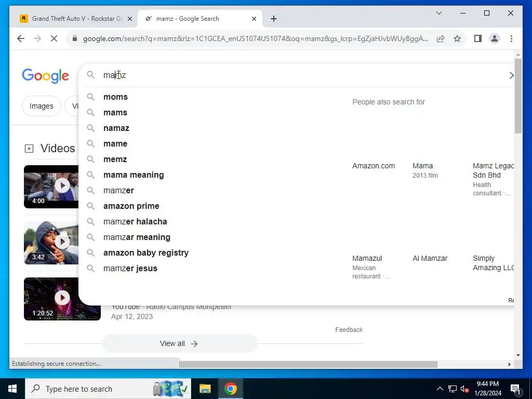Play the 1:20:52 video thumbnail
The width and height of the screenshot is (532, 399).
point(62,299)
